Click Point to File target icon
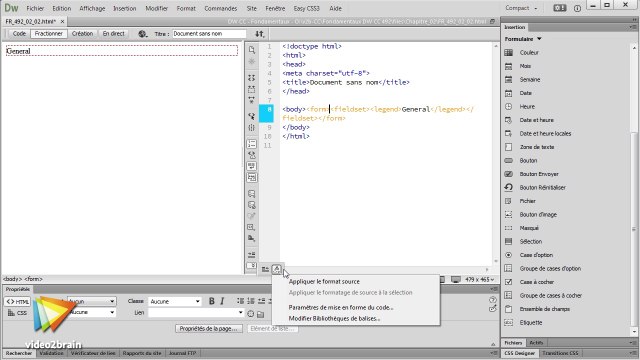The height and width of the screenshot is (360, 640). [251, 313]
